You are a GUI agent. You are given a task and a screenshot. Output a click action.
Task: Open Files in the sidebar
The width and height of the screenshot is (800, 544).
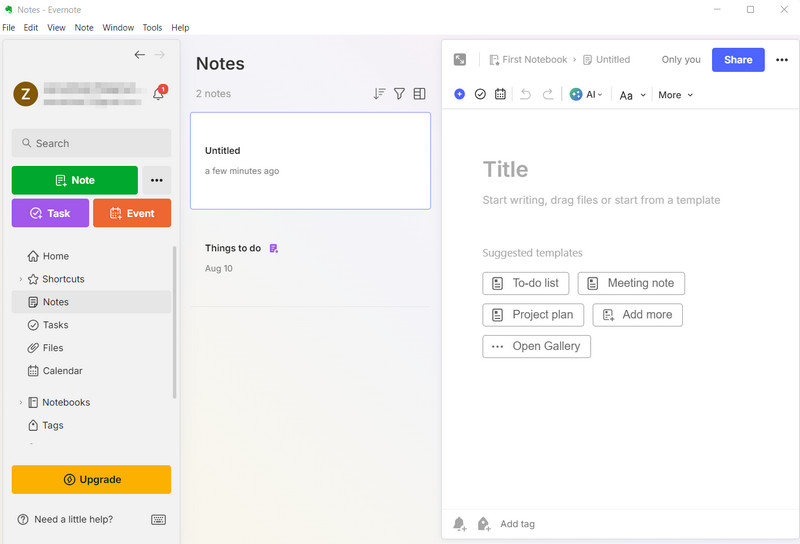(91, 348)
